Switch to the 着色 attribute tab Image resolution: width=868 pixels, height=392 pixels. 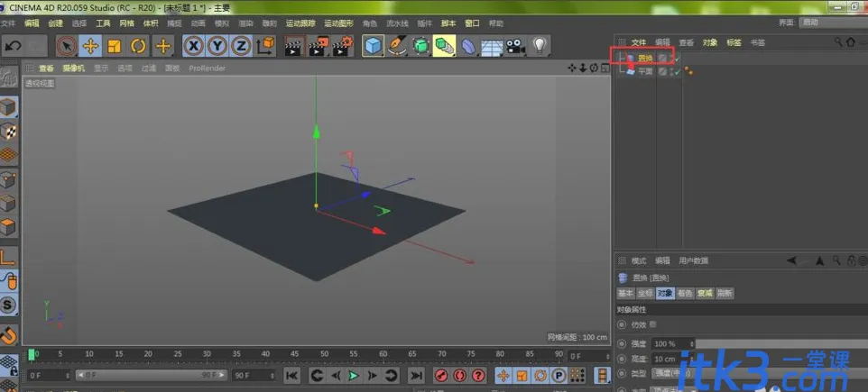pyautogui.click(x=685, y=293)
